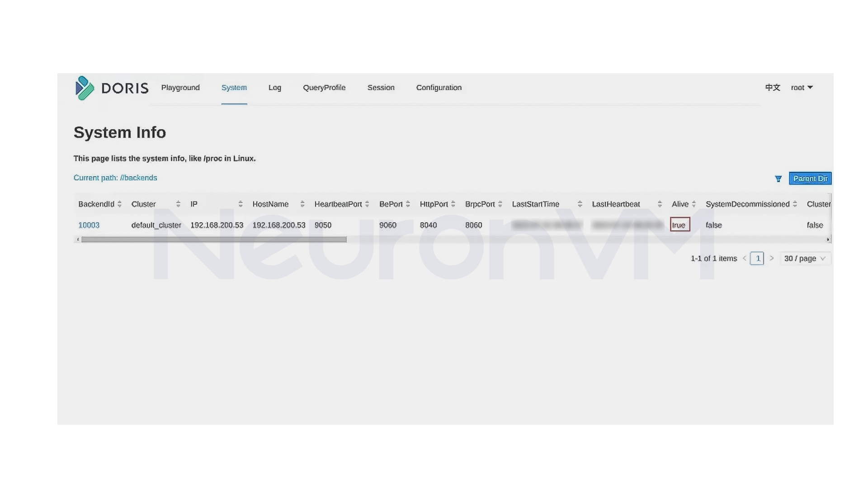The width and height of the screenshot is (868, 488).
Task: Open the root user dropdown
Action: 802,88
